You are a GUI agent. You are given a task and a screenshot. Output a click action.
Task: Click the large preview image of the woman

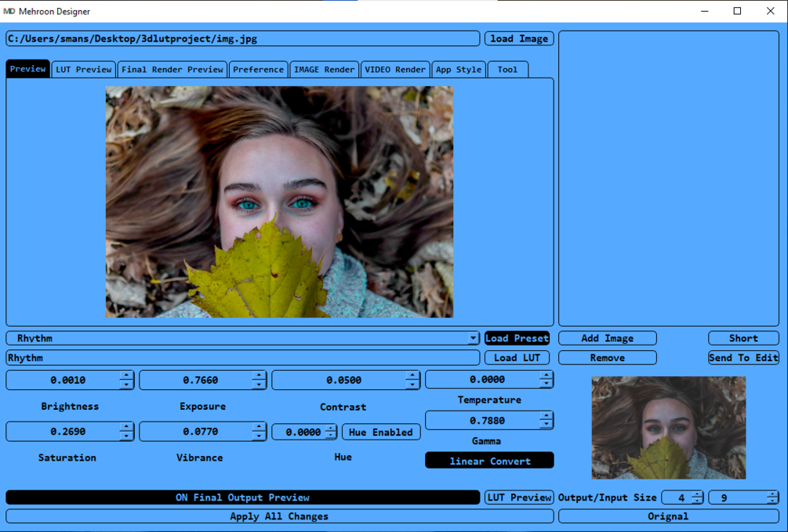tap(279, 202)
